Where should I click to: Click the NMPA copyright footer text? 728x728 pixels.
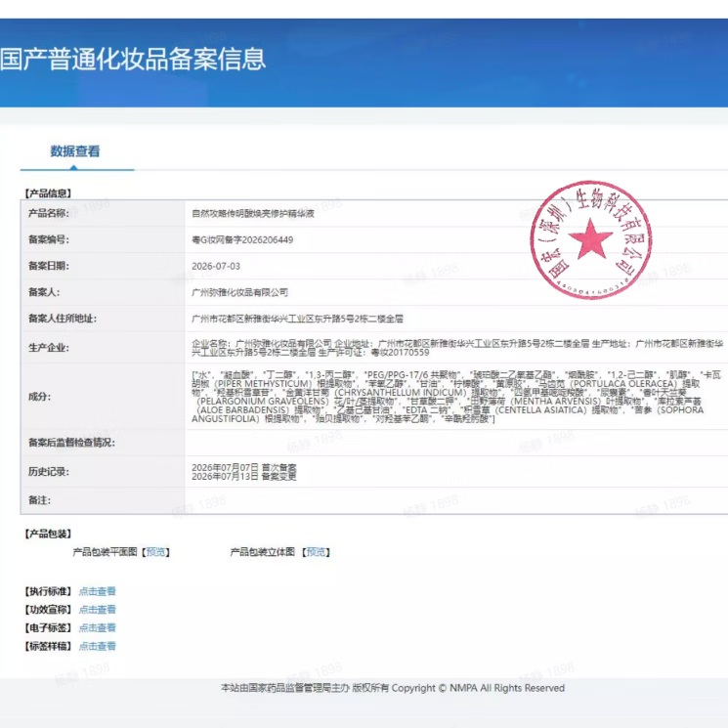pyautogui.click(x=392, y=688)
